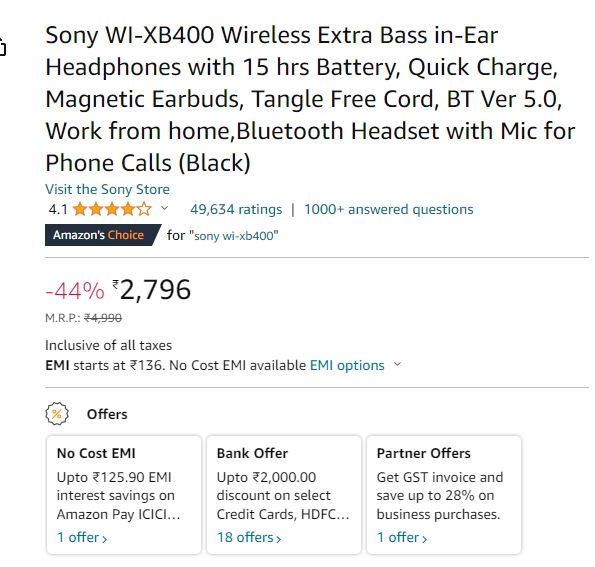Open the sony wi-xb400 search link
This screenshot has width=595, height=567.
(236, 236)
